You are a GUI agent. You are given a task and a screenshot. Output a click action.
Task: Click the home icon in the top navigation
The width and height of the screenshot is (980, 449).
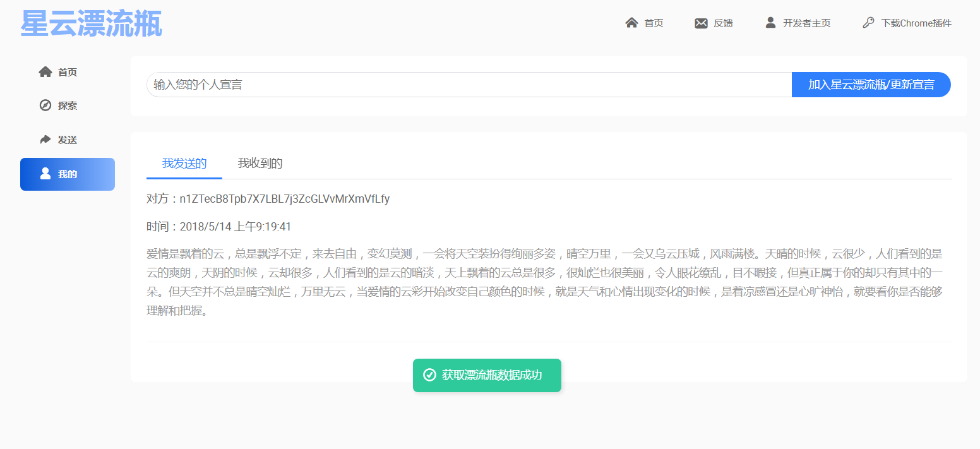(631, 23)
